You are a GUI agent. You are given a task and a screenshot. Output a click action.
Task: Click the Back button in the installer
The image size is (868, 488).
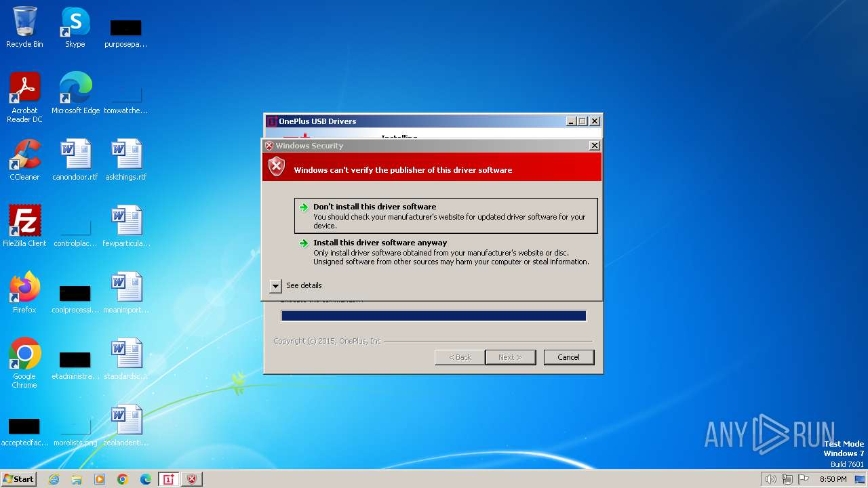pos(460,357)
